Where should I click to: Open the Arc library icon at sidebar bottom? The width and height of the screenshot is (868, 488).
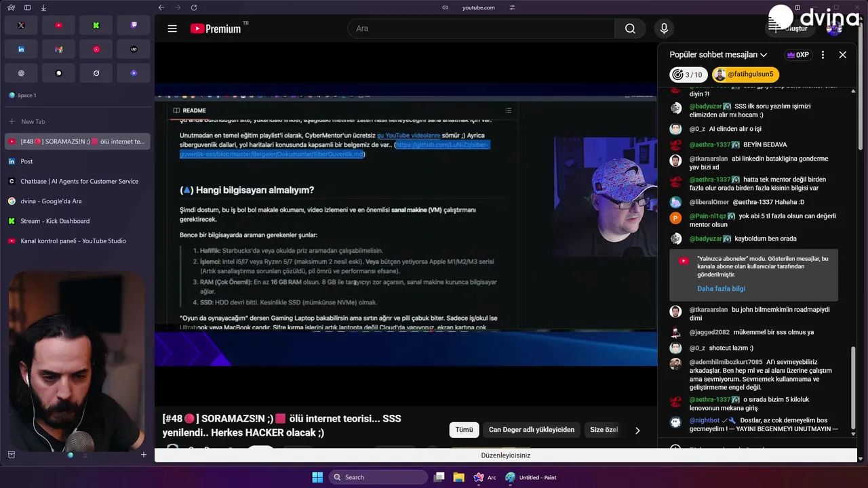pyautogui.click(x=12, y=455)
